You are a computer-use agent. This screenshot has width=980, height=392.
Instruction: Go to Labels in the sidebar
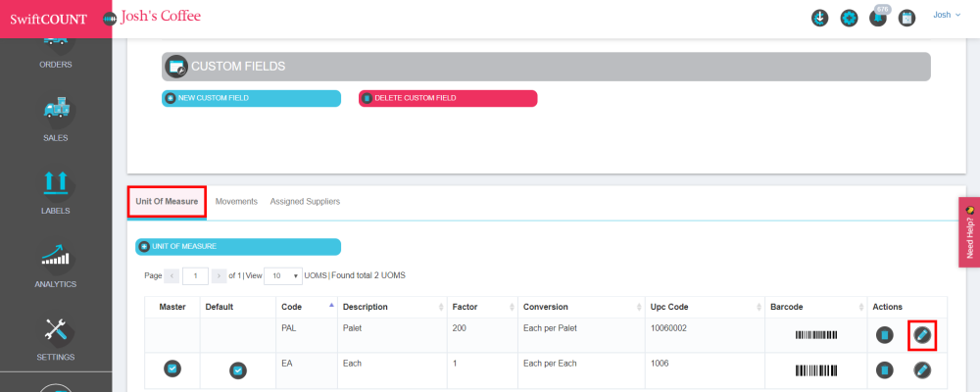tap(56, 191)
